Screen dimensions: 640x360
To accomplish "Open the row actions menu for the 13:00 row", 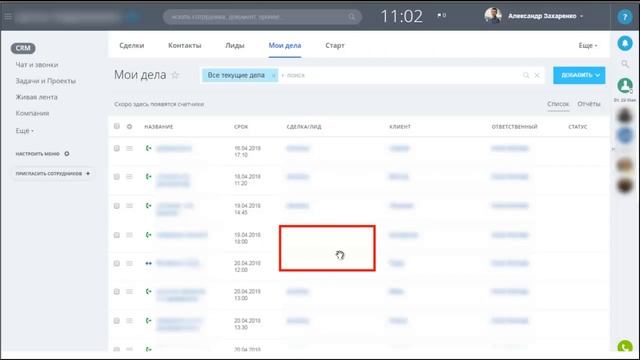I will (x=129, y=291).
